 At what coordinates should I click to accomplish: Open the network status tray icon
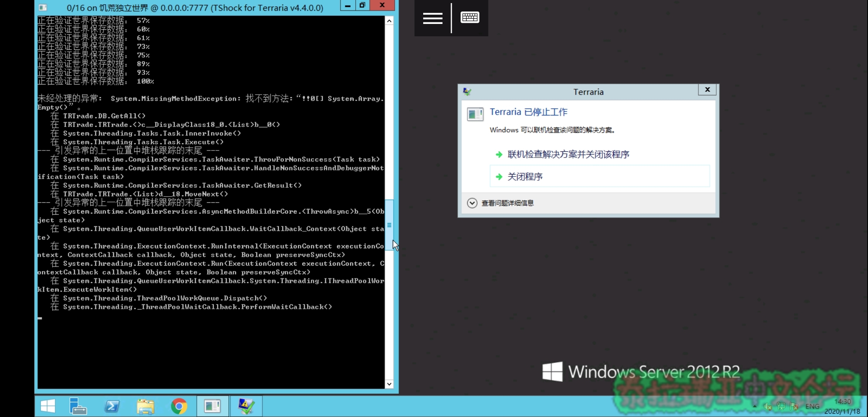coord(781,406)
